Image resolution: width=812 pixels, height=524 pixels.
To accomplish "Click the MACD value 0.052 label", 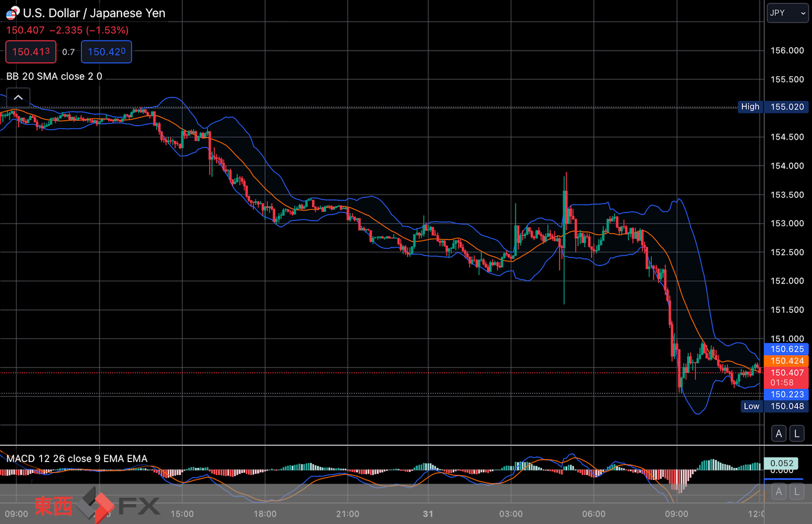I will (x=781, y=463).
